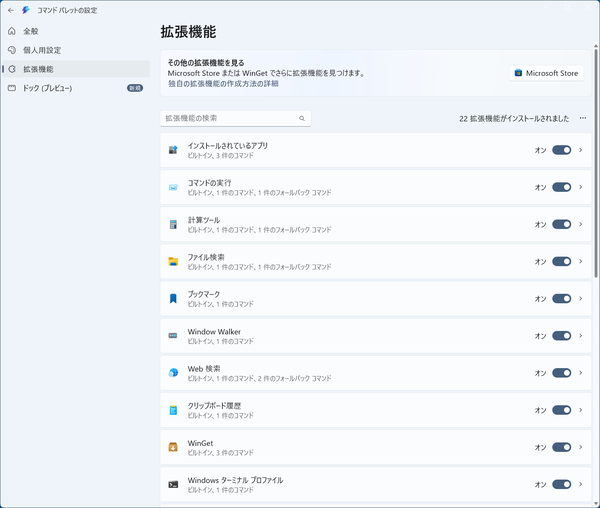Disable the 計算ツール extension switch
This screenshot has width=600, height=508.
[561, 224]
